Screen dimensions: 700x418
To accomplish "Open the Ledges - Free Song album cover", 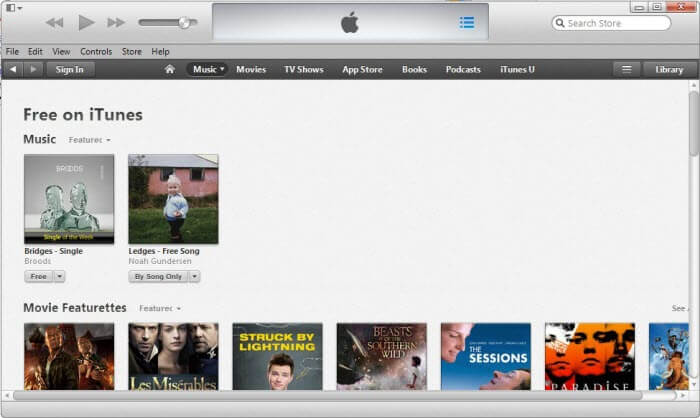I will [x=173, y=199].
